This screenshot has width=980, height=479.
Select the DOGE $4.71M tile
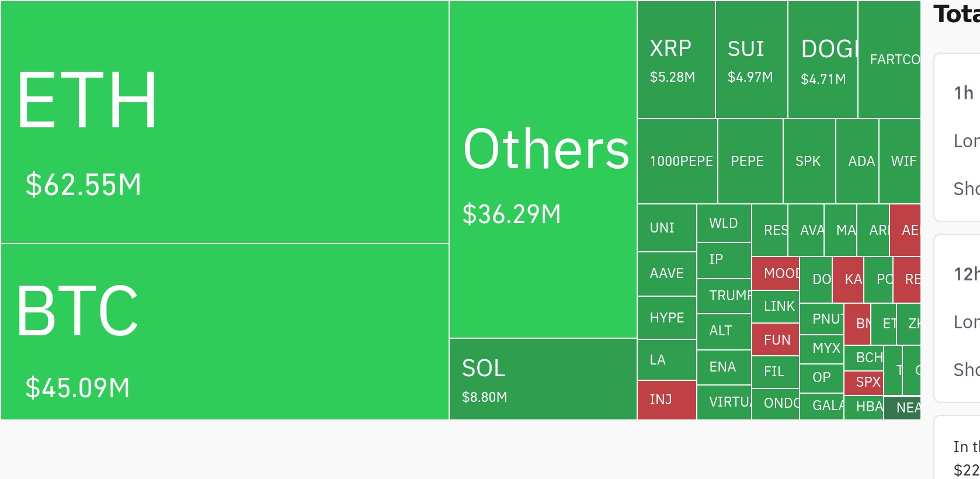click(x=823, y=60)
